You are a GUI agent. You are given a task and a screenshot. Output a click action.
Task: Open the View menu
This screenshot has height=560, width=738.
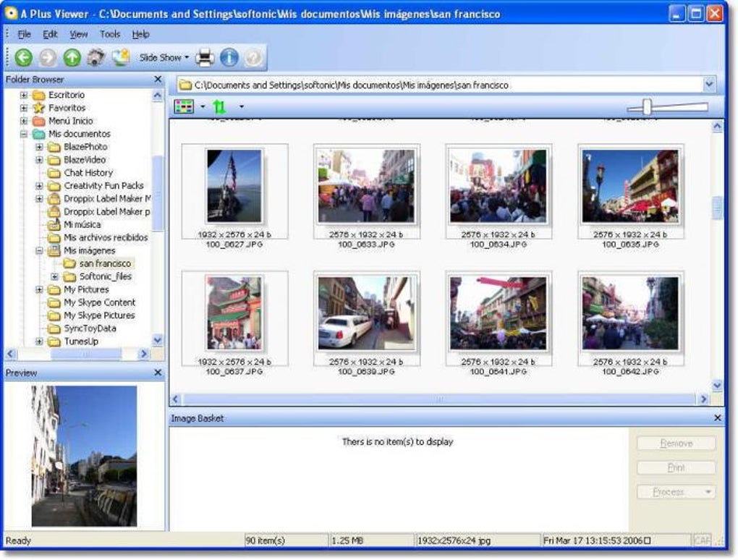[77, 34]
